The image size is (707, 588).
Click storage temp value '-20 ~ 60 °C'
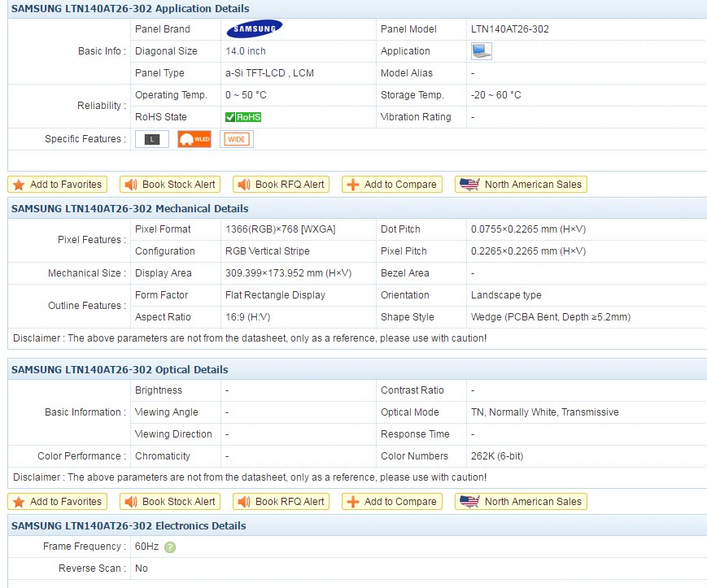[x=496, y=95]
